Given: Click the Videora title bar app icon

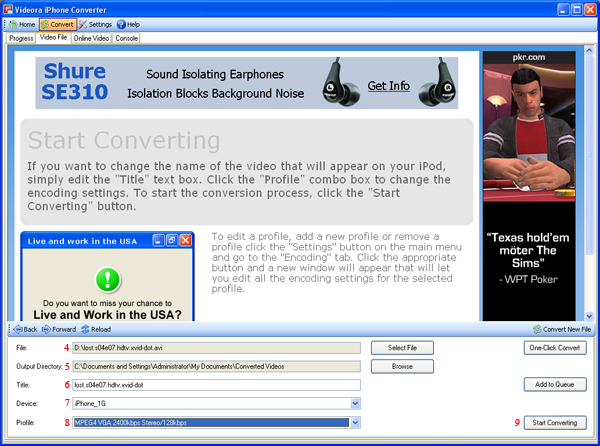Looking at the screenshot, I should 8,9.
